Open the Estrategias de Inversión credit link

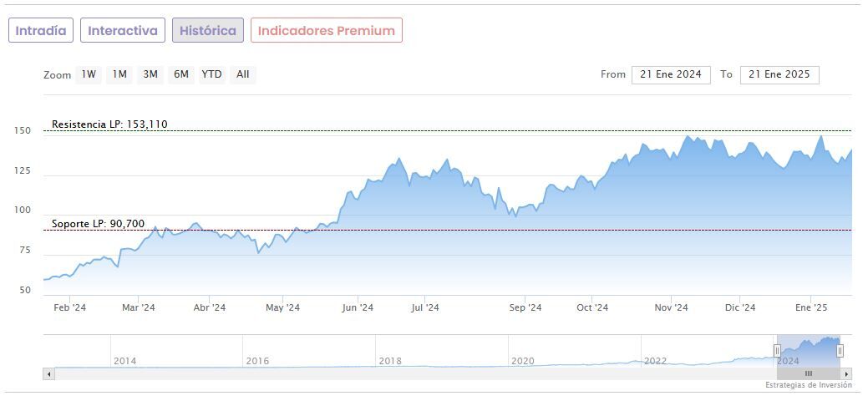point(808,385)
